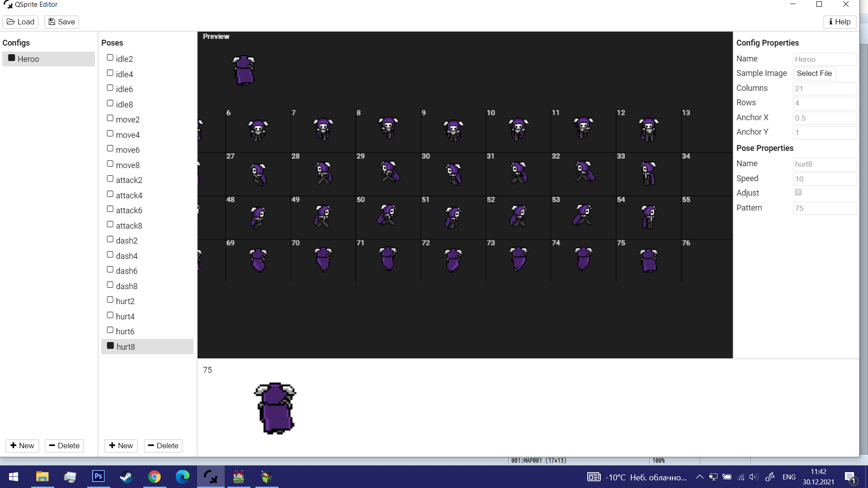
Task: Click the Save button
Action: pos(61,22)
